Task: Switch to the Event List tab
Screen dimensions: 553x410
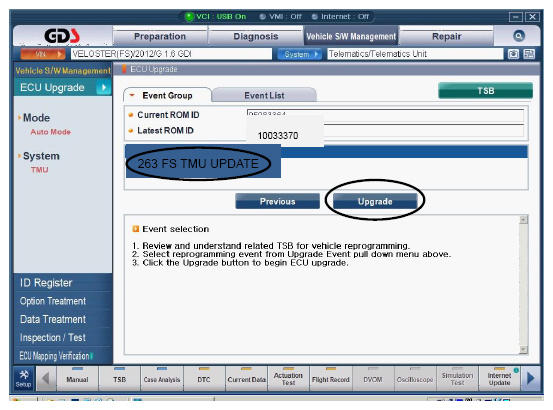Action: 264,95
